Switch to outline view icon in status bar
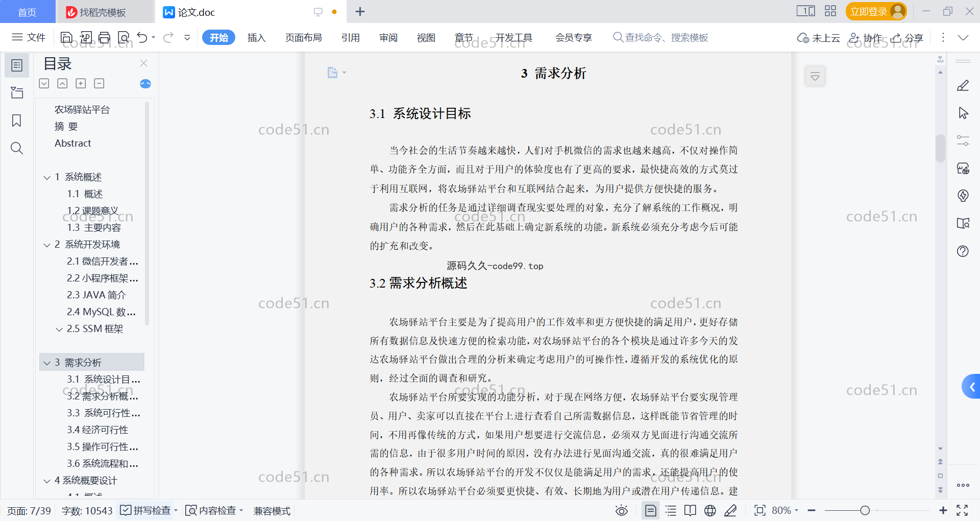 (671, 510)
